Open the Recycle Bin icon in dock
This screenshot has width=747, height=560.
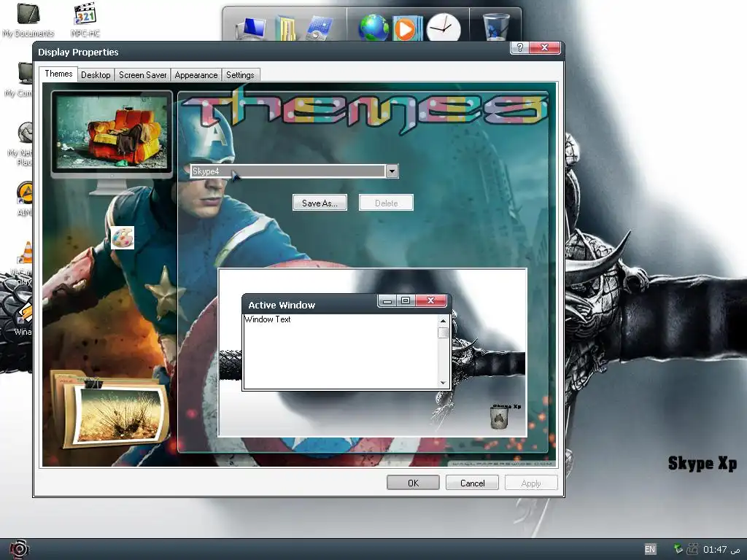(496, 27)
